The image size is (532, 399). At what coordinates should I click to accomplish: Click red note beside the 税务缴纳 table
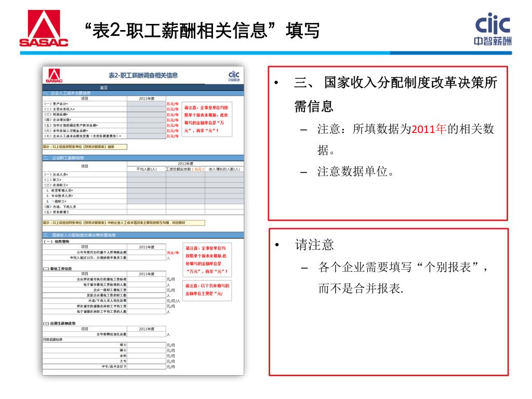pos(207,260)
